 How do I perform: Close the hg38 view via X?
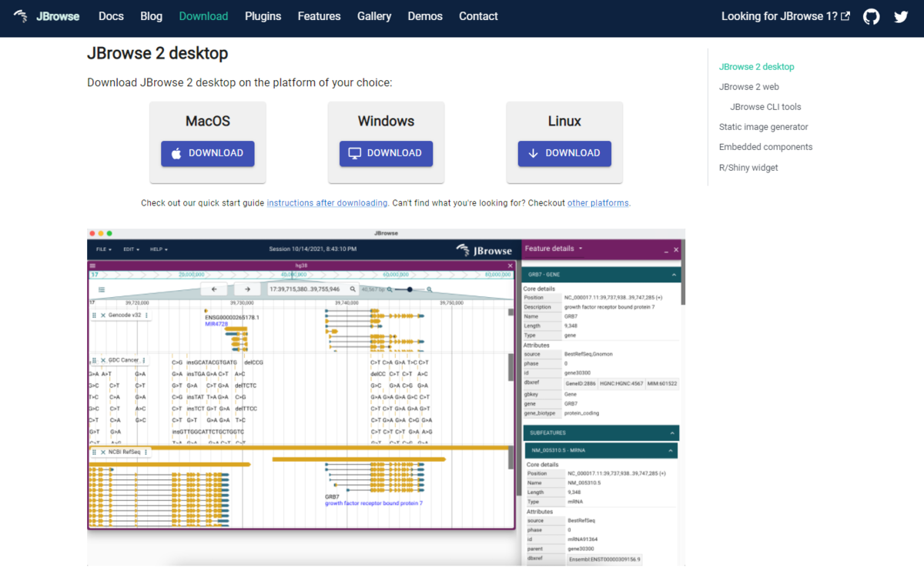click(x=510, y=266)
